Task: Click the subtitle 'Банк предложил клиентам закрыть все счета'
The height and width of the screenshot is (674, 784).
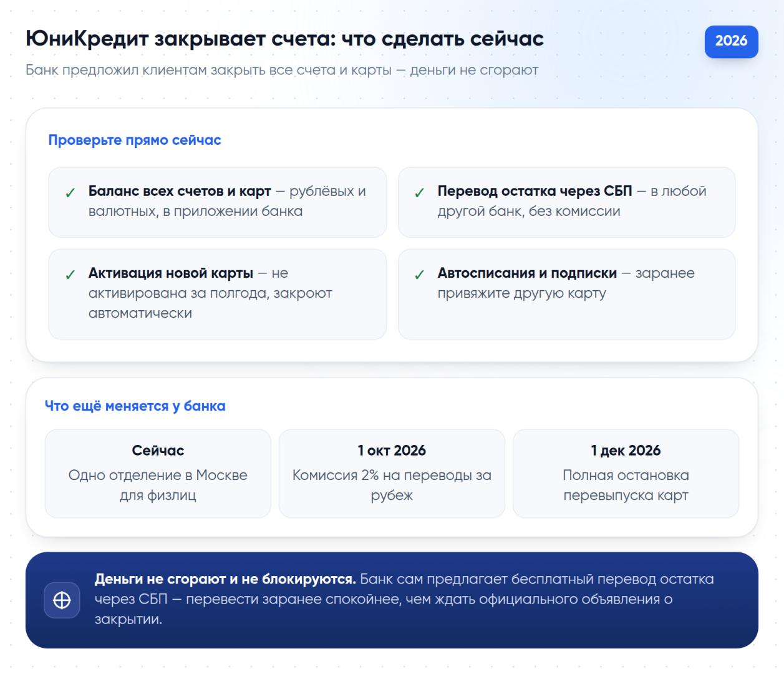Action: coord(181,70)
